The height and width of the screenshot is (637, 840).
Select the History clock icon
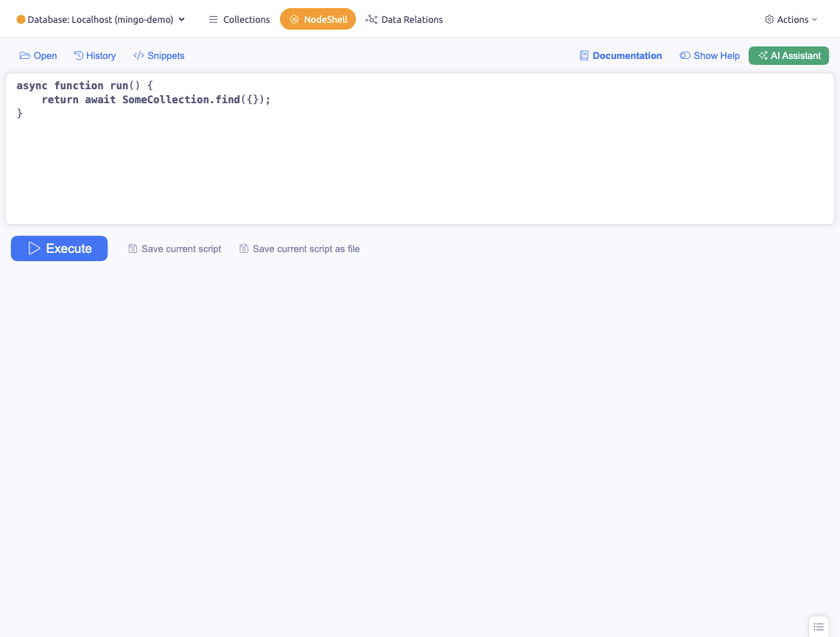pyautogui.click(x=77, y=55)
